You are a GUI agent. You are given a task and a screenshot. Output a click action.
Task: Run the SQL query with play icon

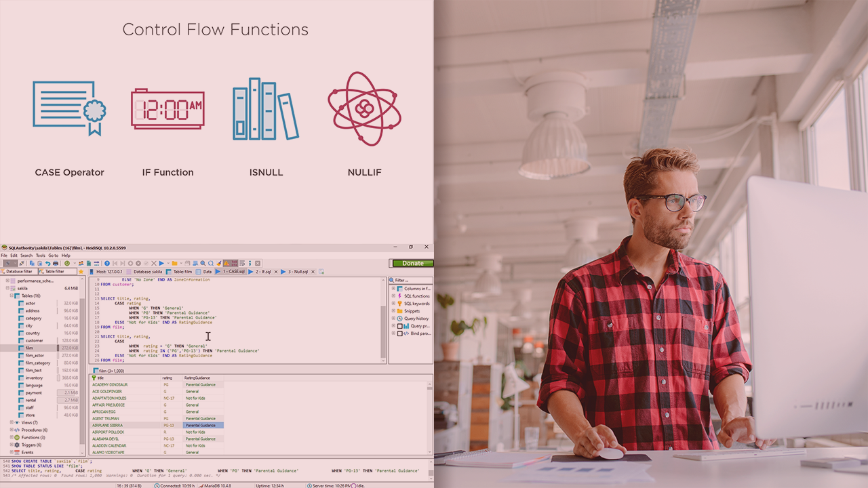pyautogui.click(x=161, y=263)
